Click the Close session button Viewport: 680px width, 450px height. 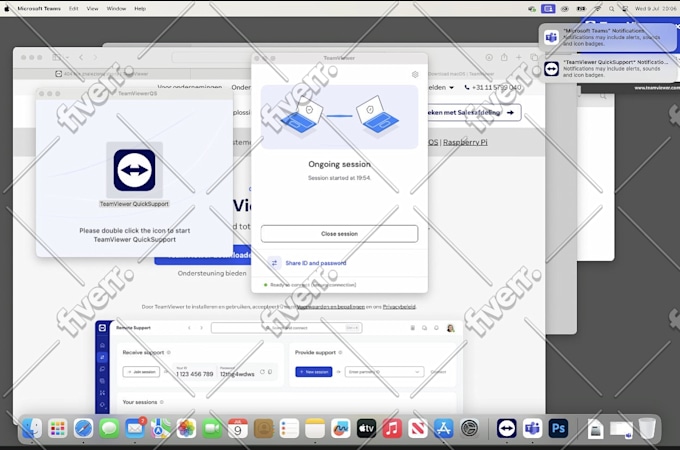coord(340,234)
